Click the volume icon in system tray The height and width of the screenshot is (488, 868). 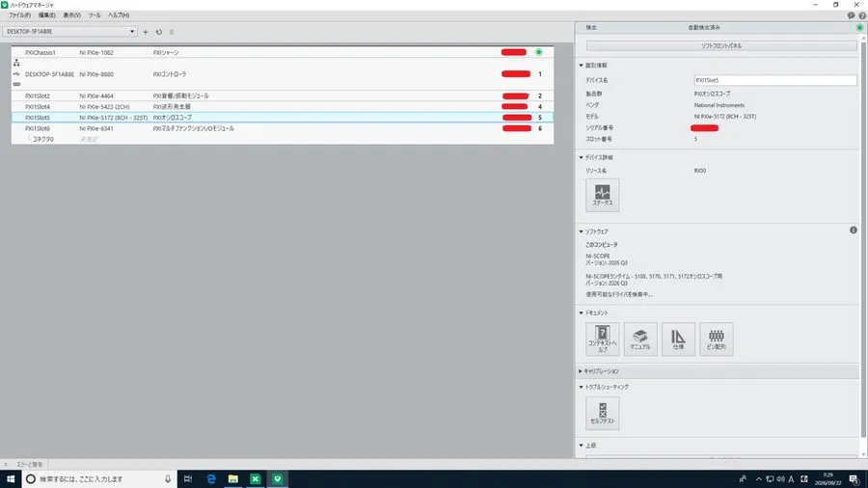[780, 479]
